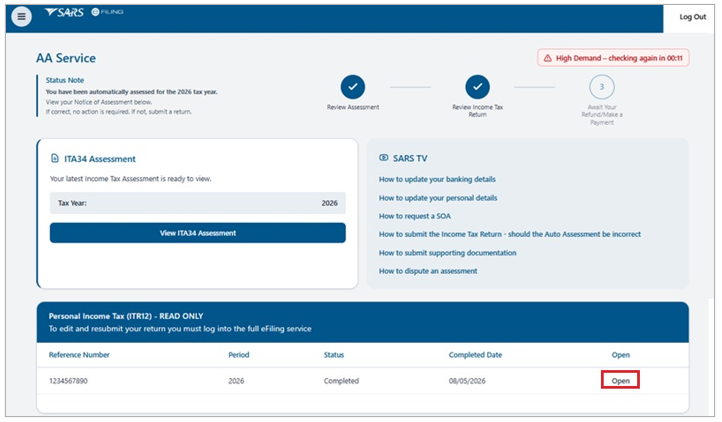The image size is (722, 422).
Task: Open How to update your personal details
Action: tap(438, 198)
